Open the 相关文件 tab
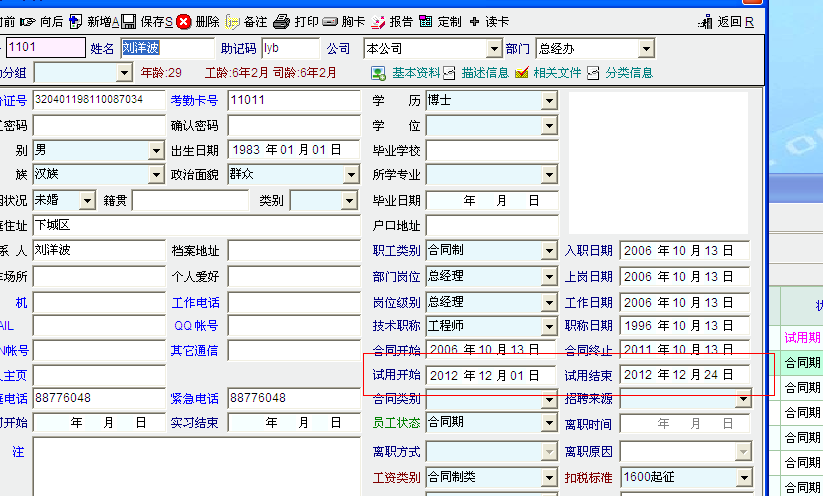 [548, 73]
